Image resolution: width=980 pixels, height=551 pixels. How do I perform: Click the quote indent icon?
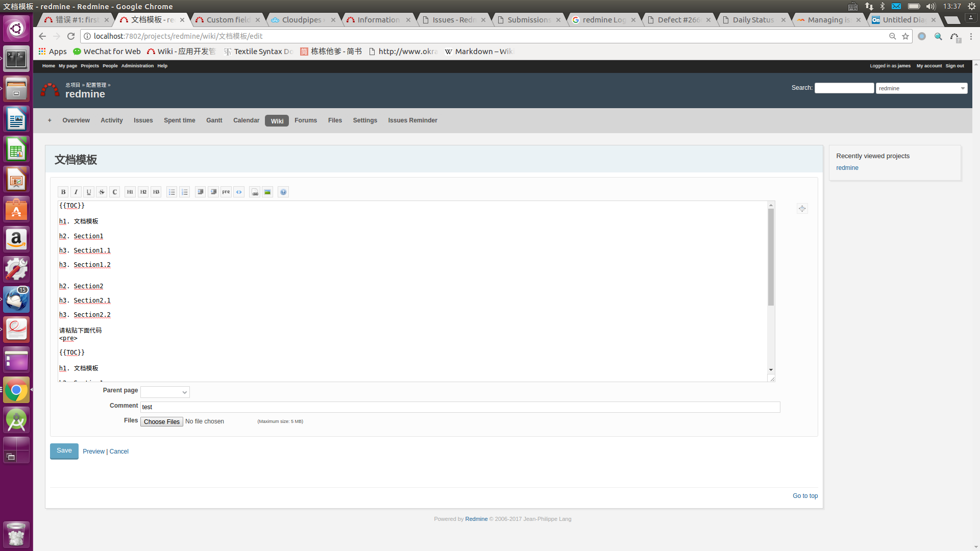click(x=201, y=192)
